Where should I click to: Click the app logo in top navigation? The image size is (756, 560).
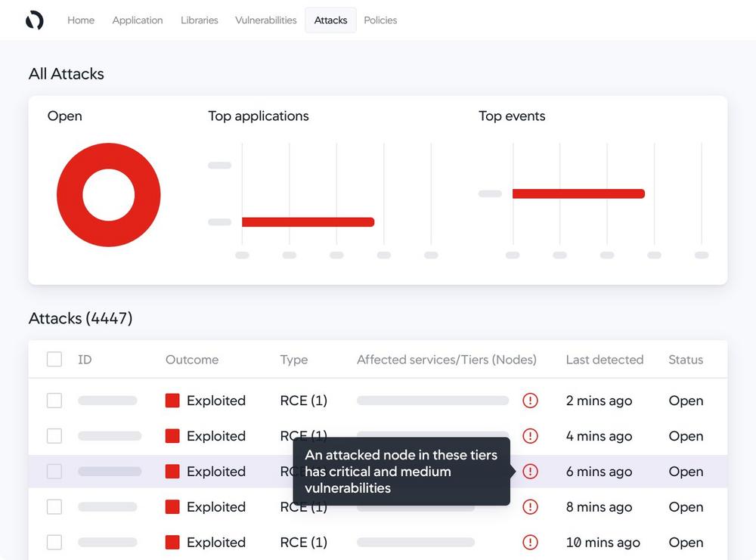pyautogui.click(x=34, y=20)
